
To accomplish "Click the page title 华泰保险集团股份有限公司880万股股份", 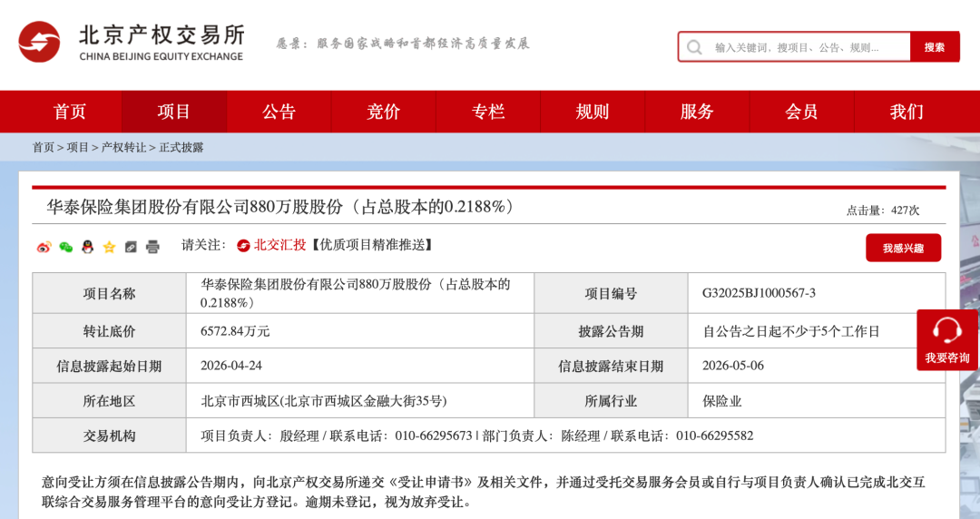I will pos(280,207).
